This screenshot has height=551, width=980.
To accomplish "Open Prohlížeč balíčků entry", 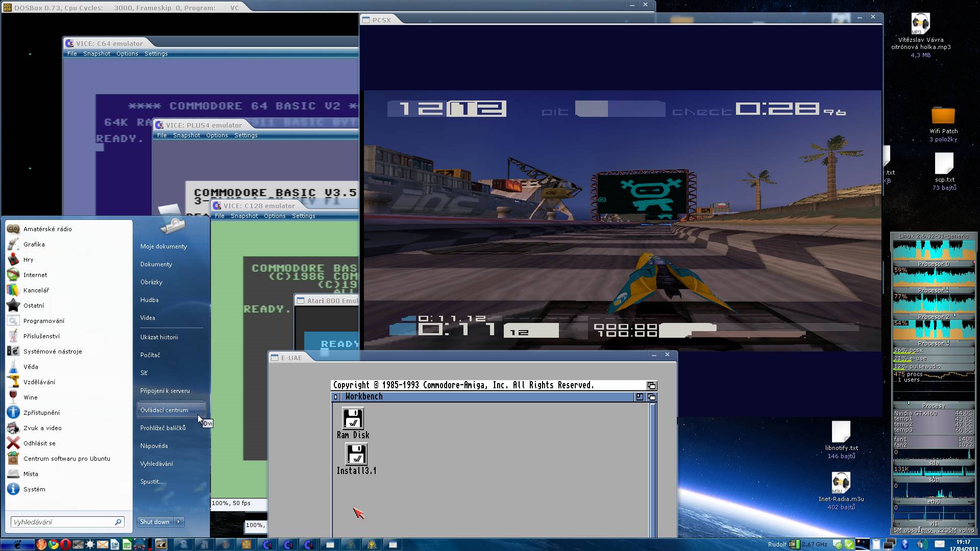I will tap(163, 428).
